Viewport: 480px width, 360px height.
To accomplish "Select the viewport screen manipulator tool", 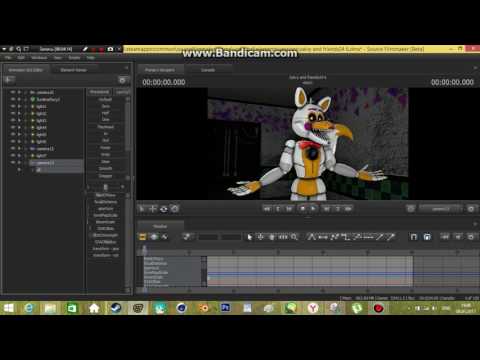I will pyautogui.click(x=175, y=209).
